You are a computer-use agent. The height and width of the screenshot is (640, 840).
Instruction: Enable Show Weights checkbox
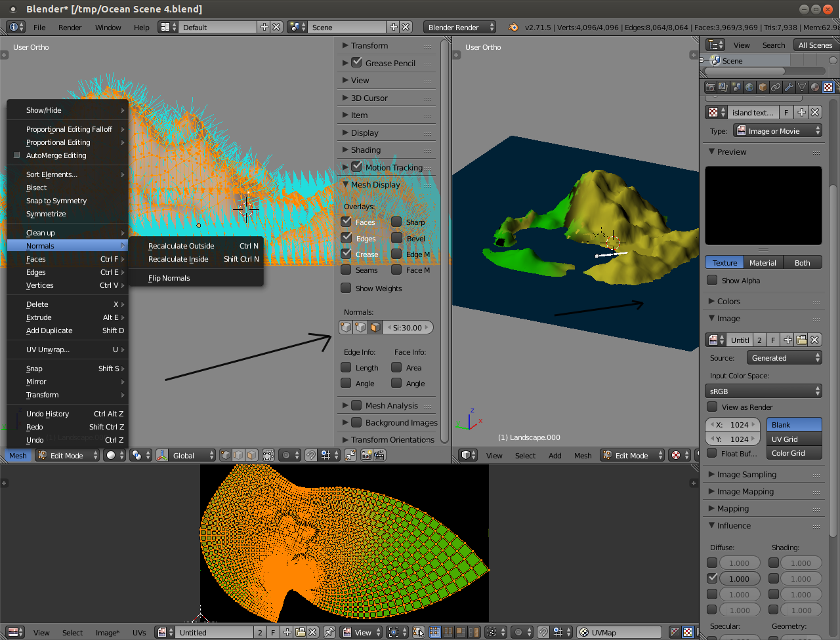[346, 288]
